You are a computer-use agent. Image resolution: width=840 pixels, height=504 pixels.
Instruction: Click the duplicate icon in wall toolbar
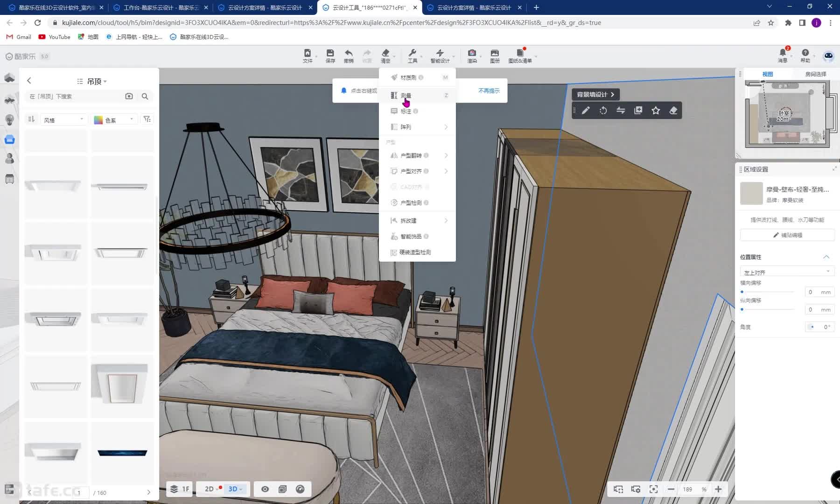tap(638, 110)
